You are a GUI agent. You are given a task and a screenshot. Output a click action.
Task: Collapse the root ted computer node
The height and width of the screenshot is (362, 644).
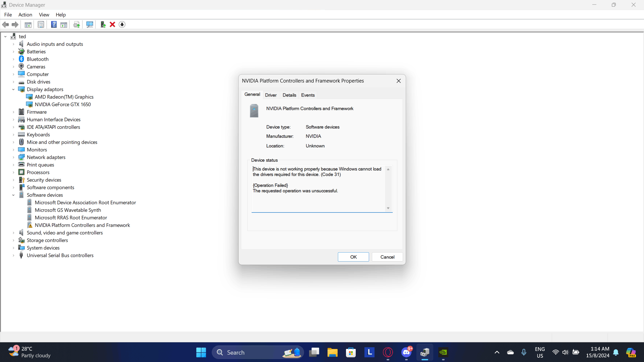tap(5, 37)
